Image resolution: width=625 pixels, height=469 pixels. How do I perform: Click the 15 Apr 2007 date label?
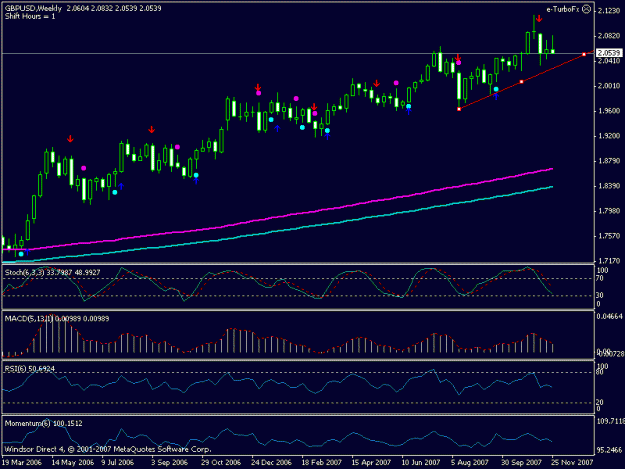pos(371,462)
